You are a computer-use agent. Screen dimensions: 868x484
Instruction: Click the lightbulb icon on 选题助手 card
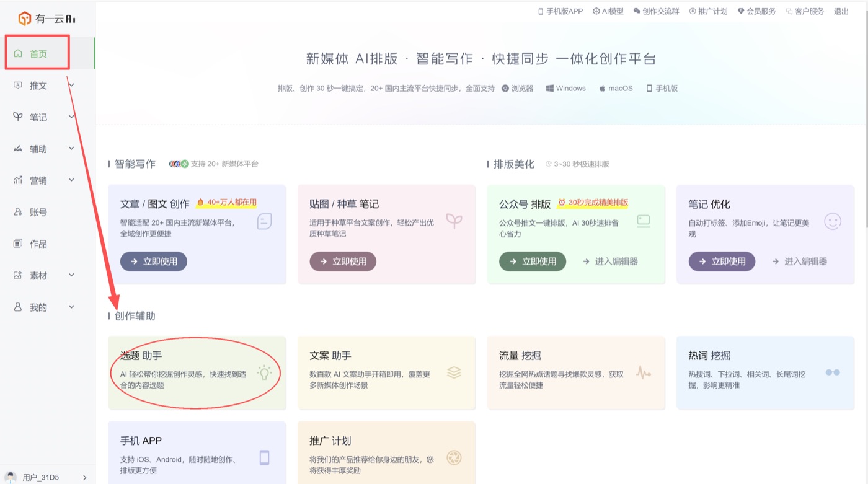pos(265,372)
